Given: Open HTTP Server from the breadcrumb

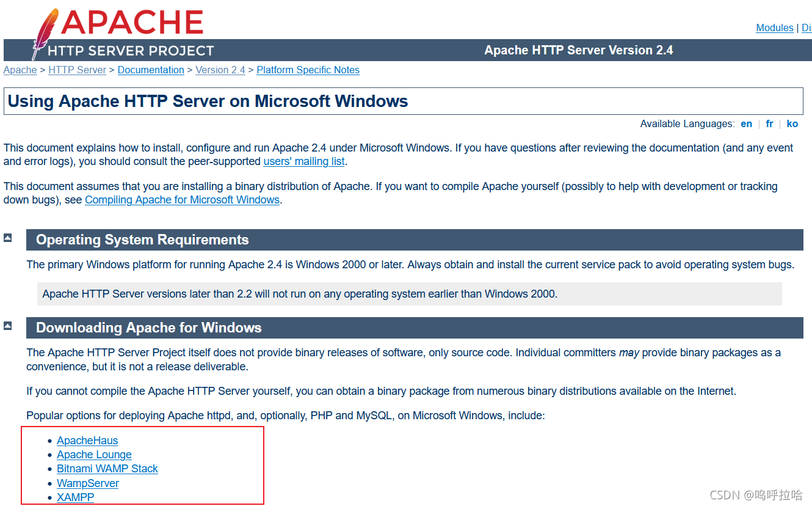Looking at the screenshot, I should 77,70.
